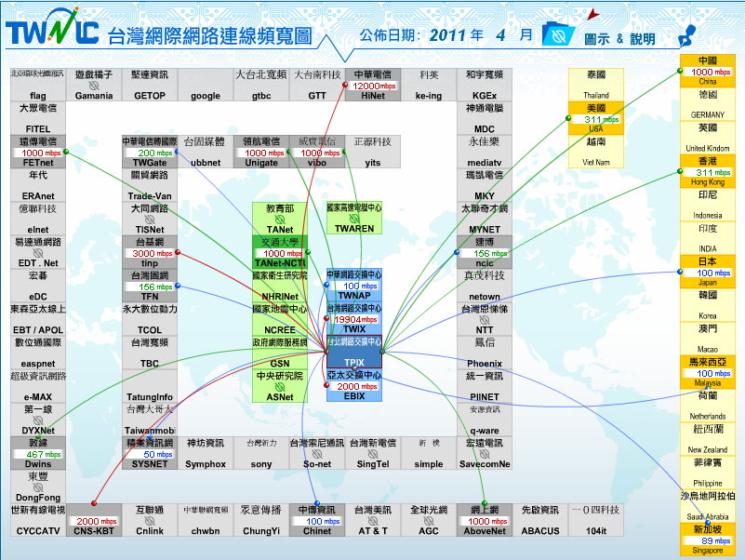Screen dimensions: 745x560
Task: Select the NHRINet label
Action: click(280, 296)
